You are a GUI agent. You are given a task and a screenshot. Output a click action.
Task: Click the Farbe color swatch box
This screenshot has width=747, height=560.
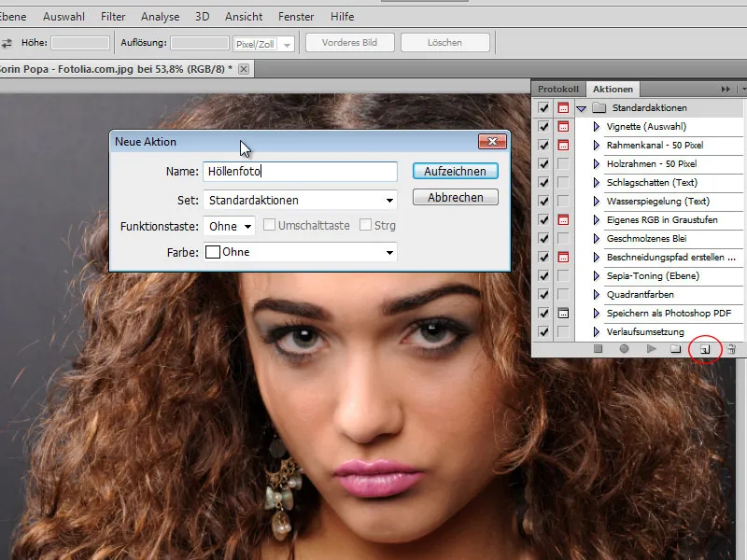[x=213, y=252]
